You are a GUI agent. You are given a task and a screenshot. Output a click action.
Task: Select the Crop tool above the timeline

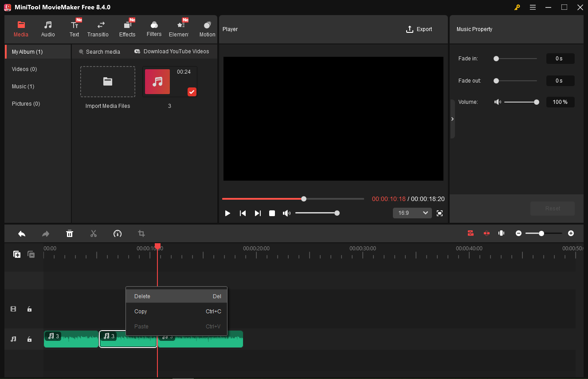pyautogui.click(x=141, y=233)
